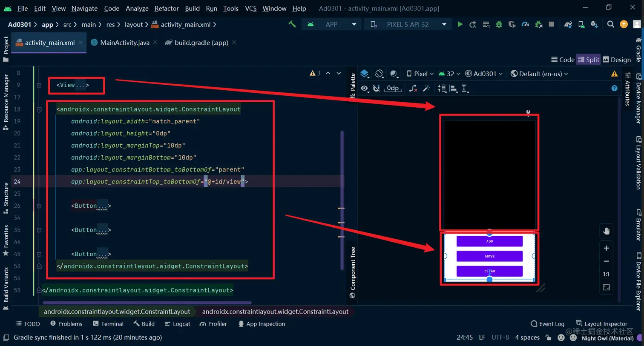
Task: Open the Ad0301 theme dropdown
Action: click(484, 74)
